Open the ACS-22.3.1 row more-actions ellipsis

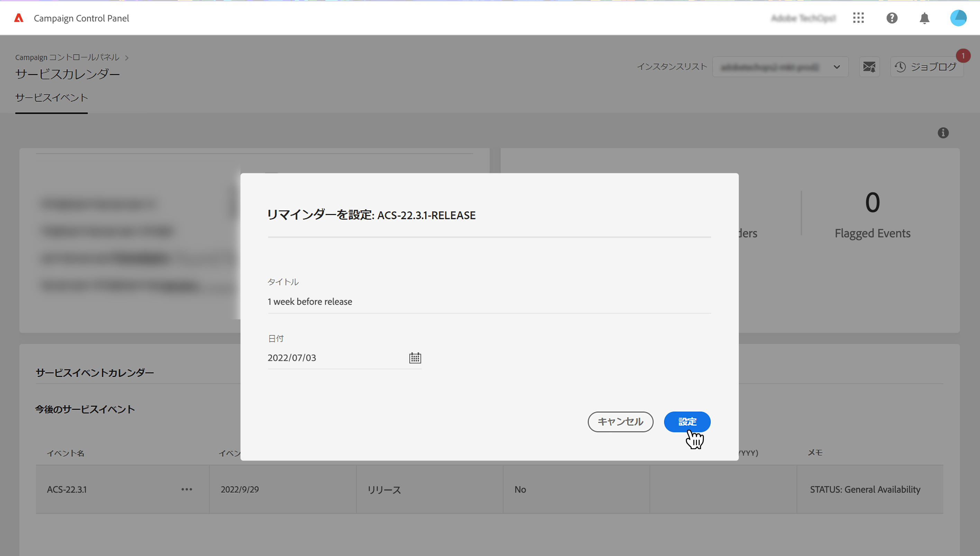coord(187,489)
